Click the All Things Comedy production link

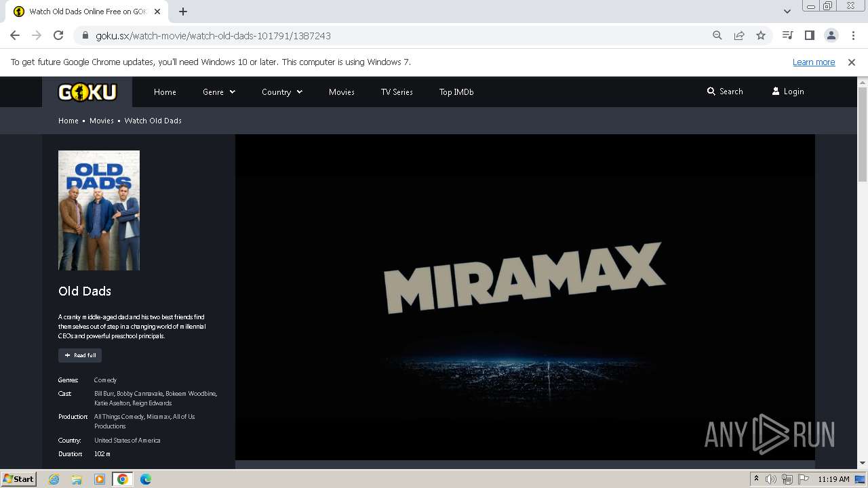tap(119, 417)
